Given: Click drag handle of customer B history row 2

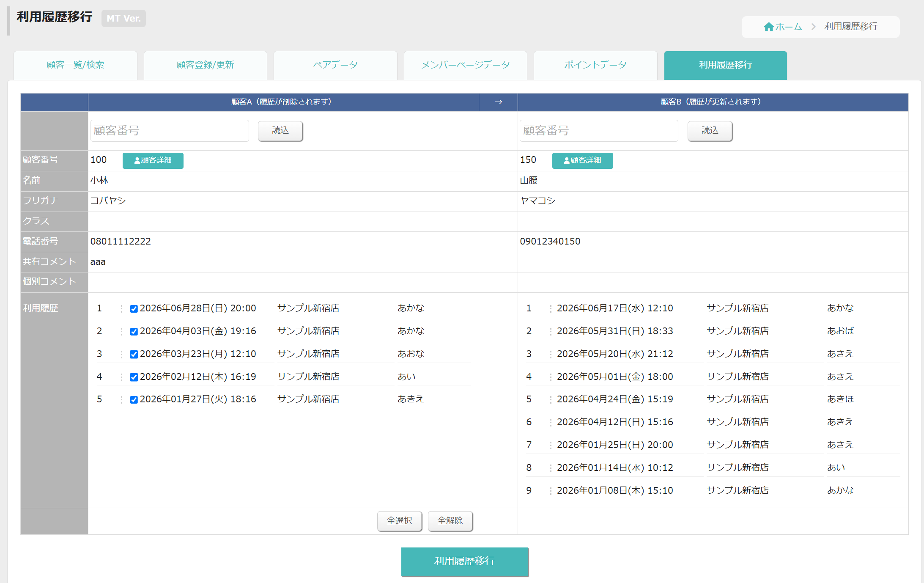Looking at the screenshot, I should click(551, 331).
